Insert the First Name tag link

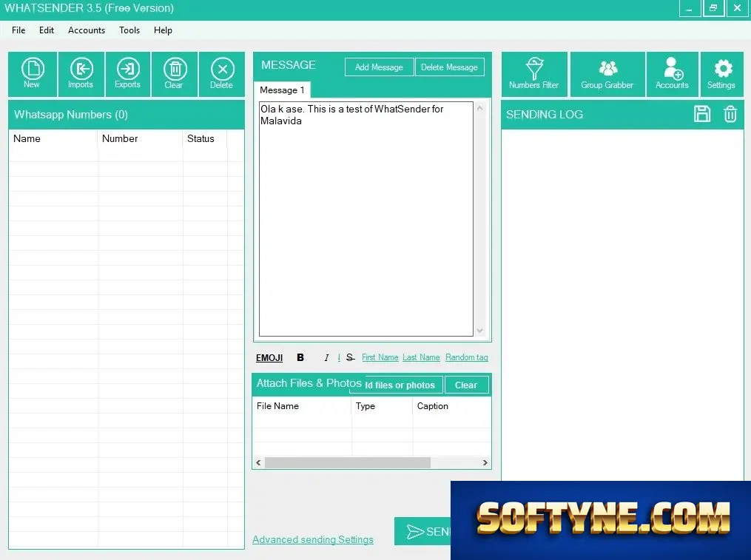380,357
